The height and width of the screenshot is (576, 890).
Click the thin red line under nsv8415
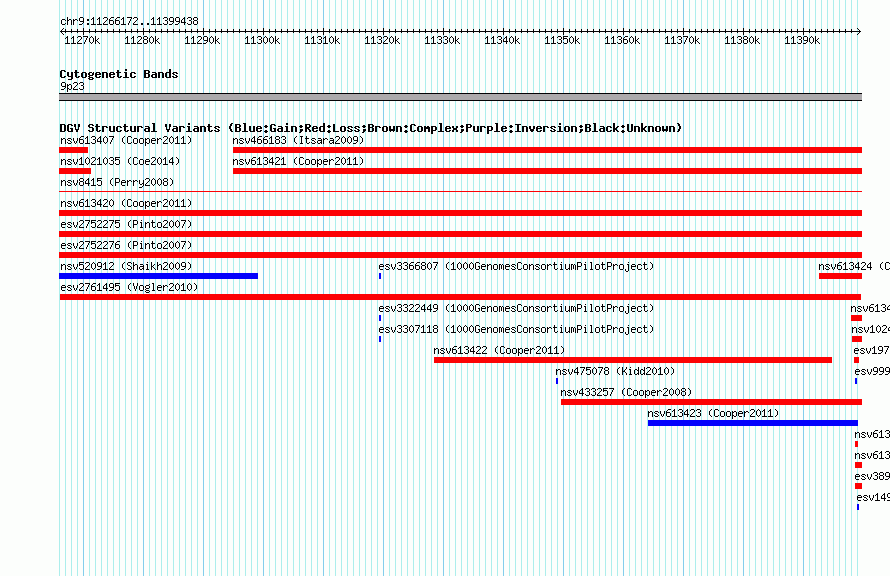coord(460,192)
